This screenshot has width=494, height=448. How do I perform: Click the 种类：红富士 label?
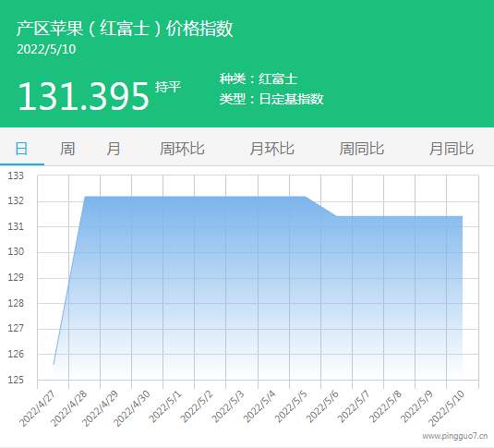tap(259, 79)
